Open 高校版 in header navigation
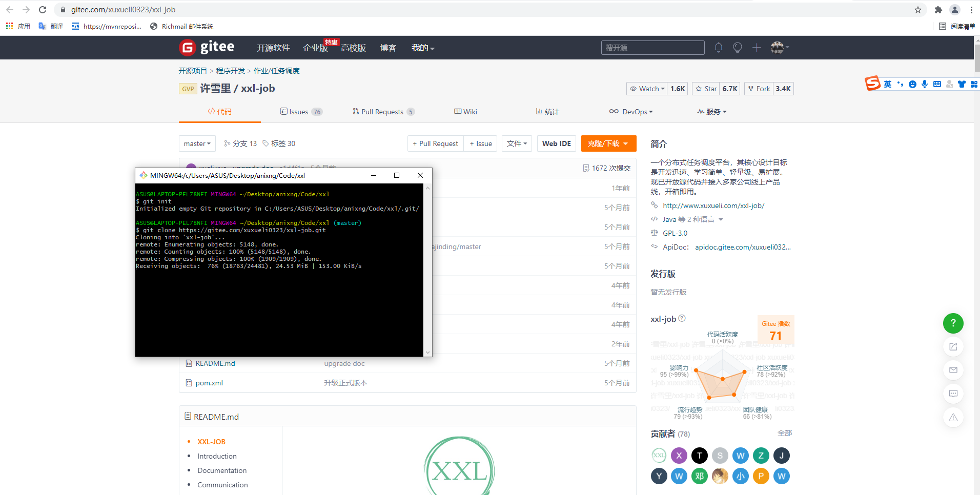 [353, 48]
